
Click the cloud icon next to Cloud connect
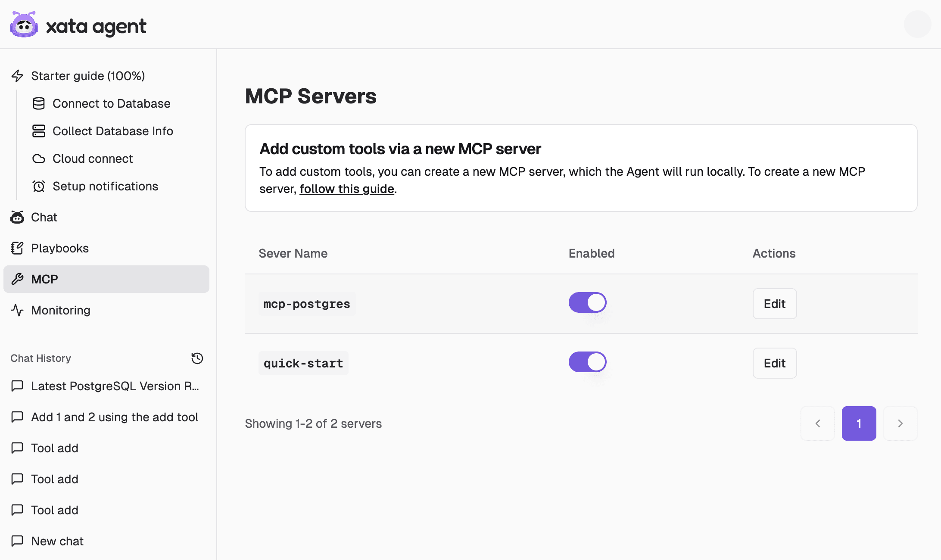point(39,159)
